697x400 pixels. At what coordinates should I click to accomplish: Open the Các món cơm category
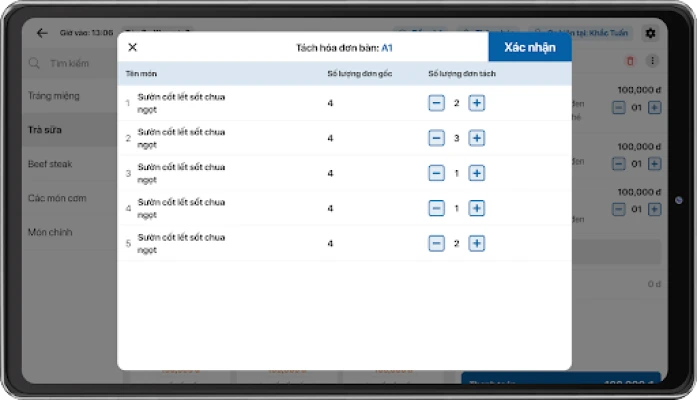[x=57, y=198]
